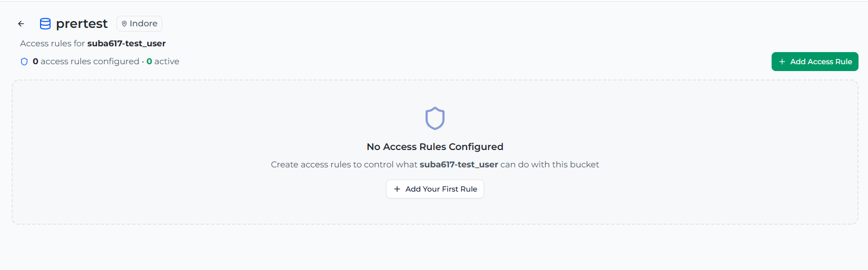Click the No Access Rules Configured heading
The width and height of the screenshot is (868, 270).
tap(435, 147)
